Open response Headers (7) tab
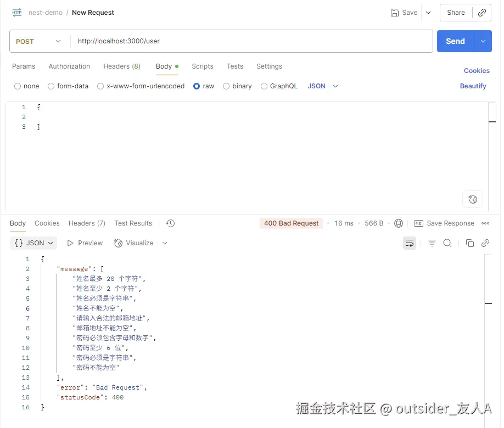 87,223
